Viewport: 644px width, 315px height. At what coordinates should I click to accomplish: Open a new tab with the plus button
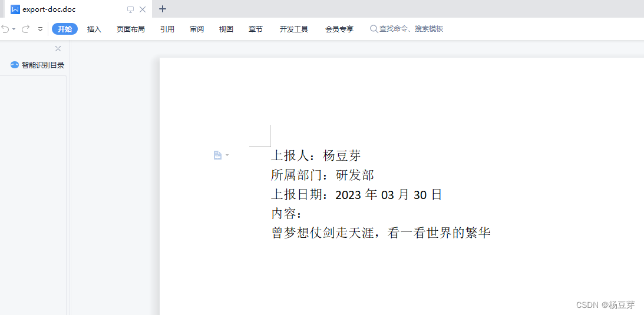coord(163,9)
